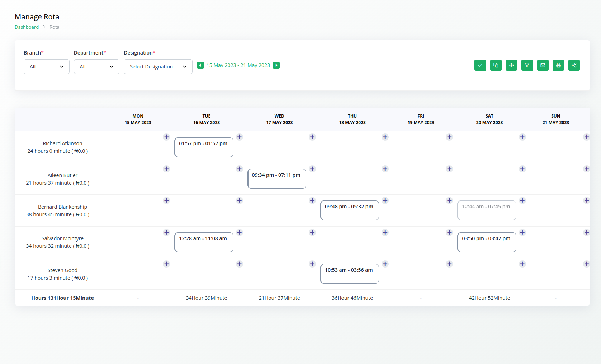Click the share rota icon
Image resolution: width=601 pixels, height=364 pixels.
tap(574, 65)
